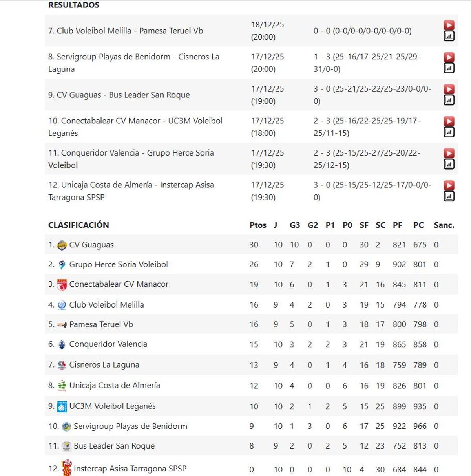Sort standings by the PF column
This screenshot has width=471, height=476.
coord(398,225)
